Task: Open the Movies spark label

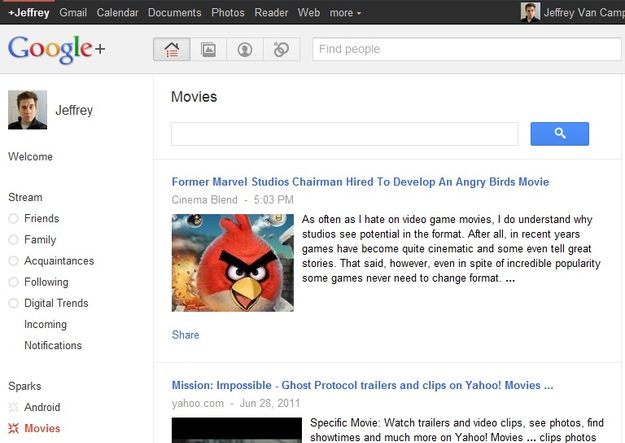Action: pyautogui.click(x=42, y=428)
